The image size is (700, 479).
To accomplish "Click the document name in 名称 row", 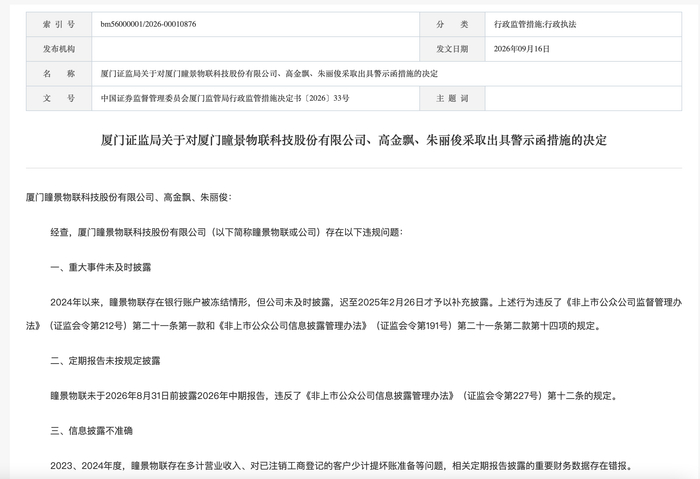I will point(269,74).
